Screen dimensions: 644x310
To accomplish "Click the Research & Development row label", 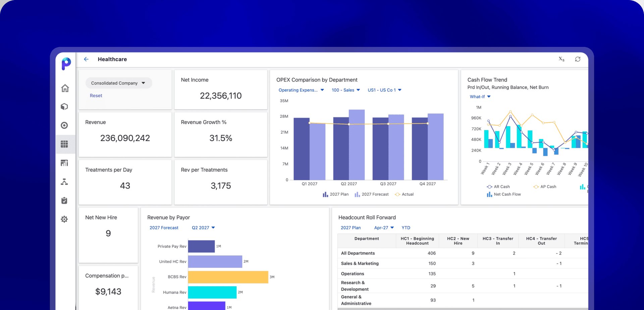I will (x=355, y=286).
